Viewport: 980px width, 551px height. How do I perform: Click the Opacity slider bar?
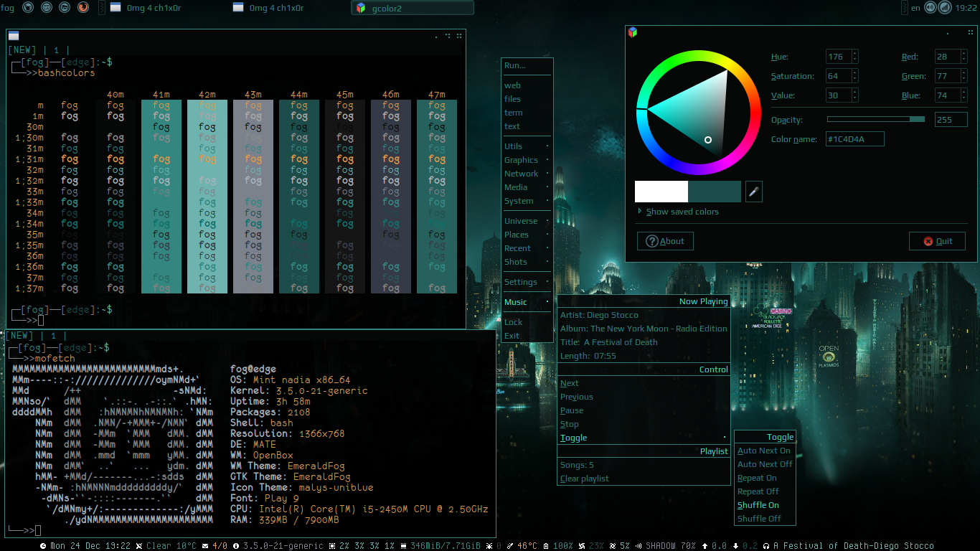(875, 119)
